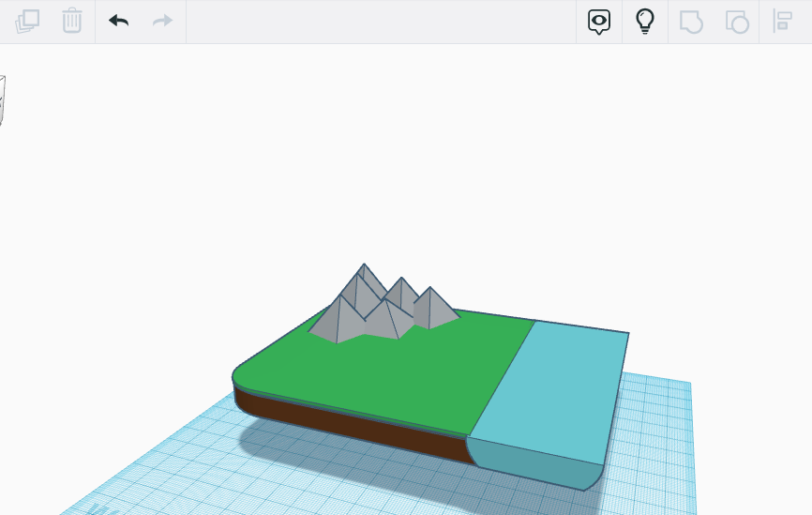Click the Align tool icon
This screenshot has height=515, width=812.
pyautogui.click(x=783, y=22)
